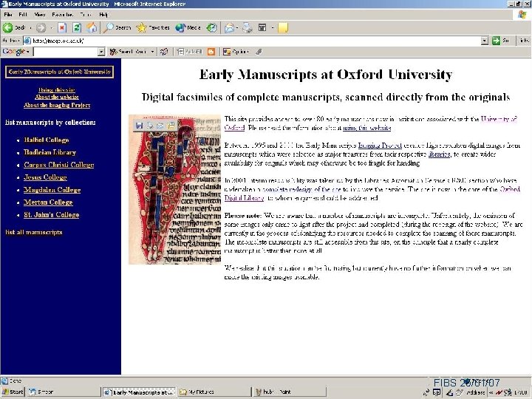Image resolution: width=532 pixels, height=399 pixels.
Task: Open History with the clock globe icon
Action: [212, 28]
